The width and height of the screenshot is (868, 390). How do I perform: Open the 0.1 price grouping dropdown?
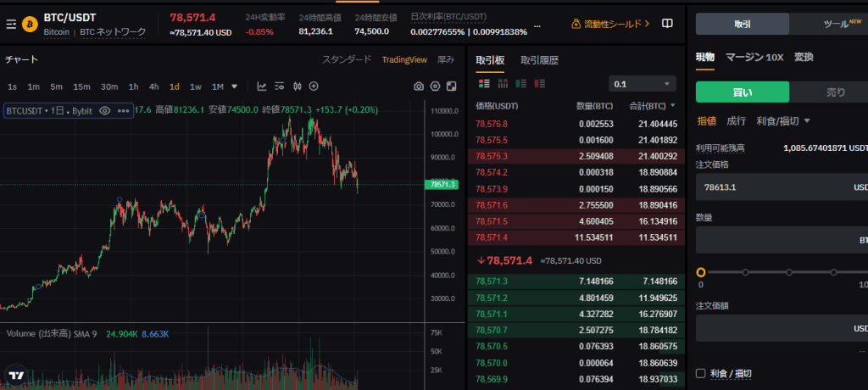643,84
